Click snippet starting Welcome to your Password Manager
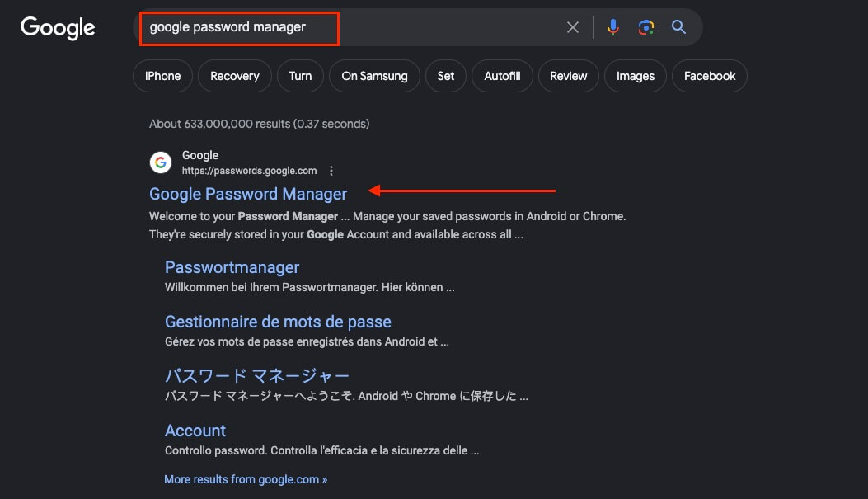868x499 pixels. (x=387, y=225)
